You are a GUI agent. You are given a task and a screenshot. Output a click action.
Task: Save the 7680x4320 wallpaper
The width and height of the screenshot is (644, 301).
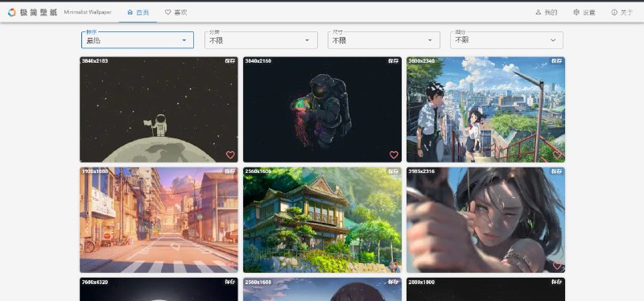[230, 282]
